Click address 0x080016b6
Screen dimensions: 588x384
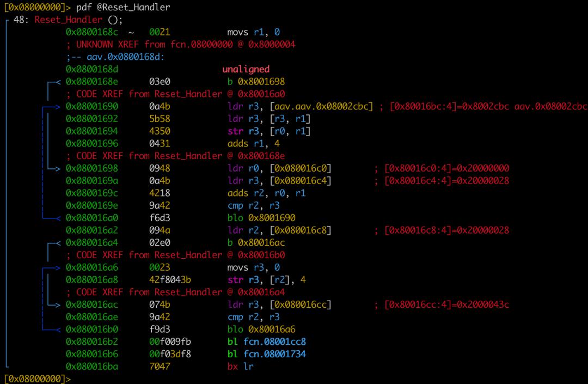[91, 353]
